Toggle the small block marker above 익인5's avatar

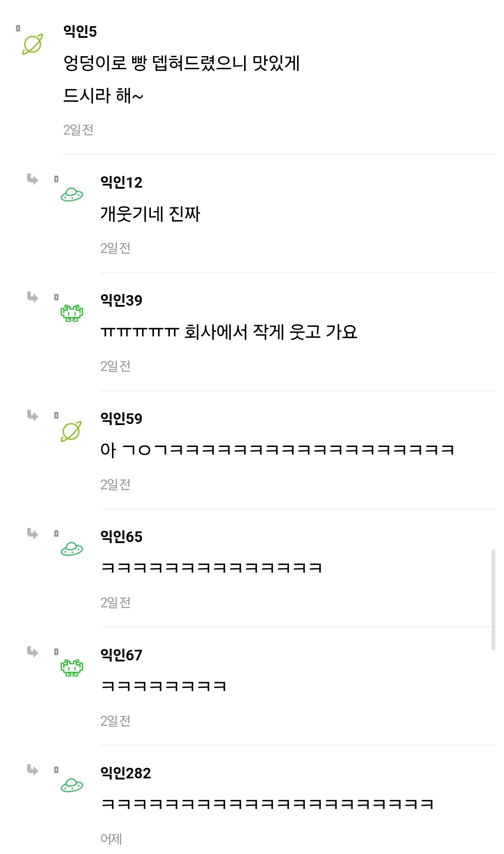pos(17,28)
